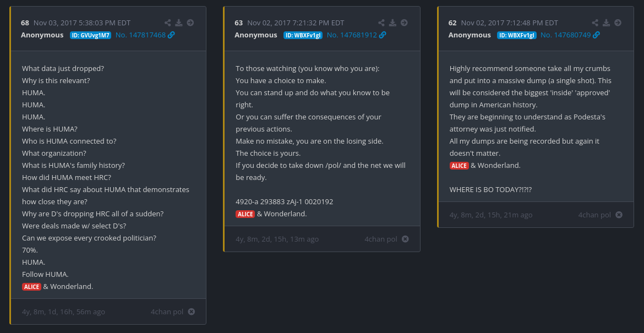Click the 4chan pol source label on post 62

coord(594,215)
